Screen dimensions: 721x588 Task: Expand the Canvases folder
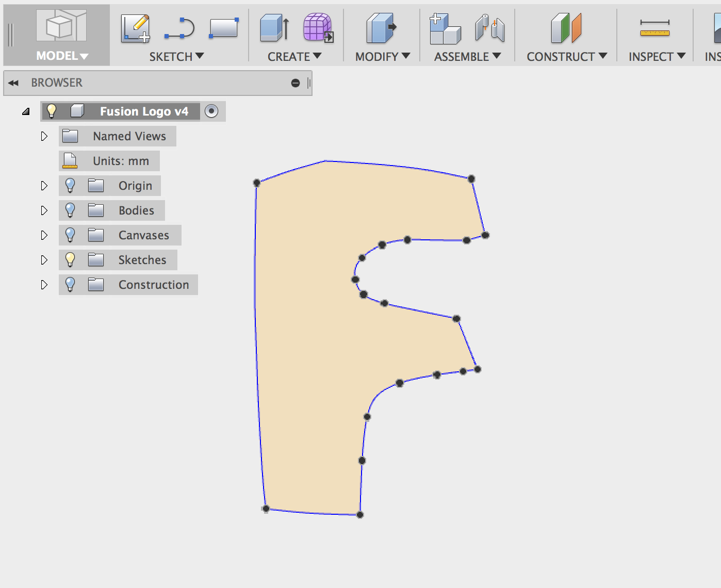tap(44, 235)
